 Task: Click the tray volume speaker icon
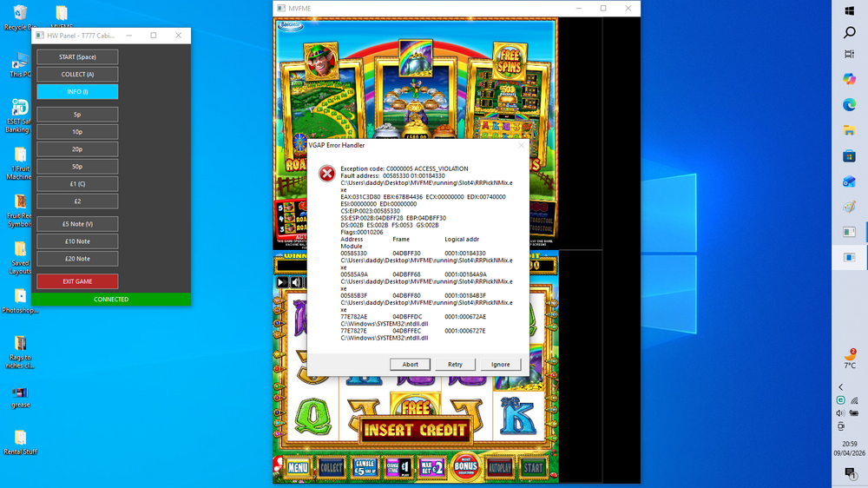(x=840, y=413)
